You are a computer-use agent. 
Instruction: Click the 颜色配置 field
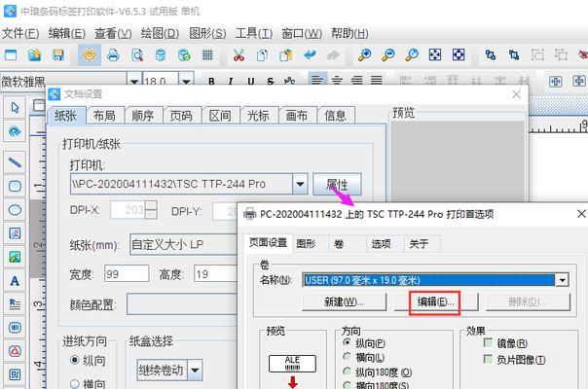[x=182, y=304]
